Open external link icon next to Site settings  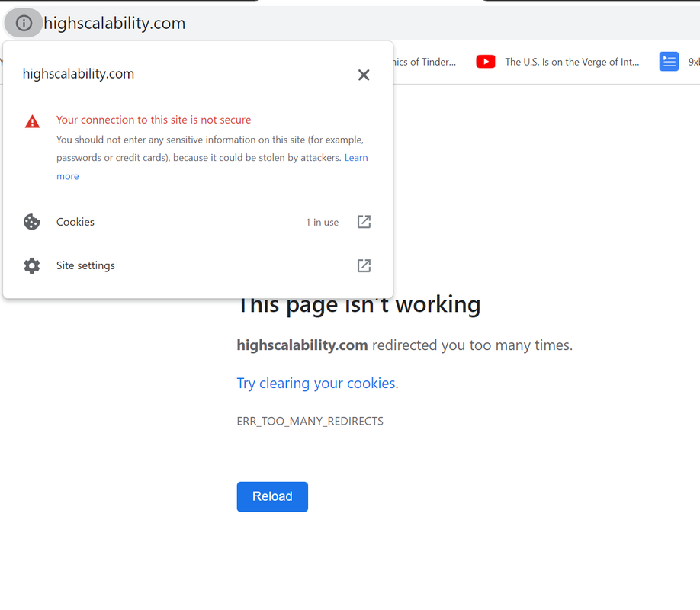[364, 265]
